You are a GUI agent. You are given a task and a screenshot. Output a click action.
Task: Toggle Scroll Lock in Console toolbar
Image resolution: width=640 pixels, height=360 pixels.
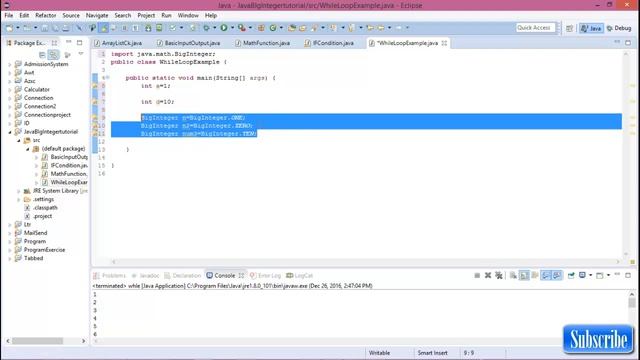(524, 276)
